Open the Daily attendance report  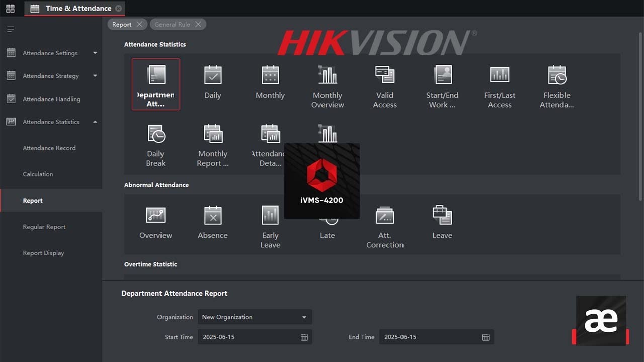pyautogui.click(x=213, y=83)
